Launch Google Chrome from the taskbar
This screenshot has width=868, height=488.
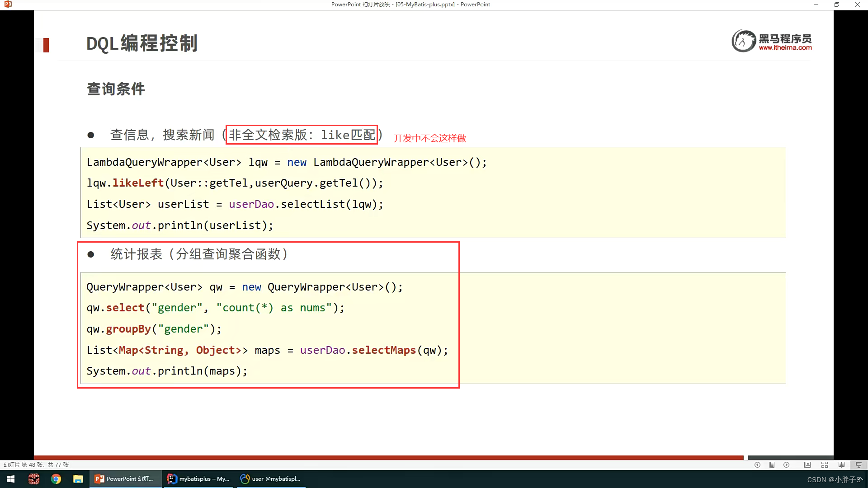(x=56, y=479)
